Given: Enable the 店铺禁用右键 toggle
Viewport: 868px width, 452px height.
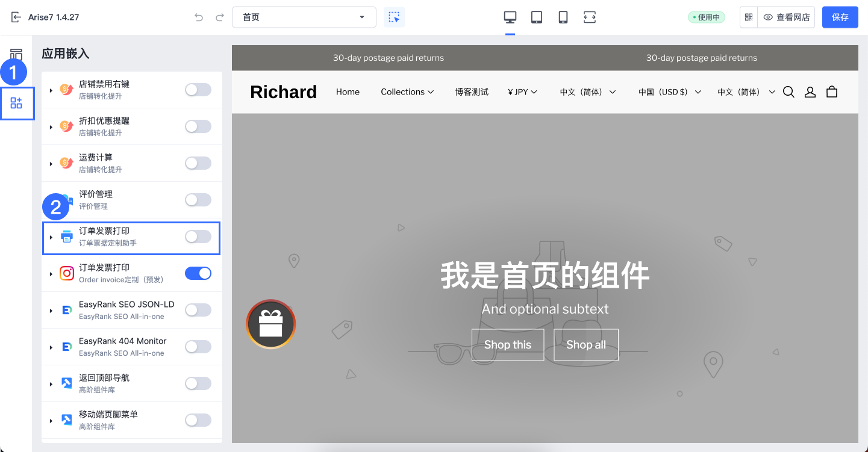Looking at the screenshot, I should (x=198, y=90).
